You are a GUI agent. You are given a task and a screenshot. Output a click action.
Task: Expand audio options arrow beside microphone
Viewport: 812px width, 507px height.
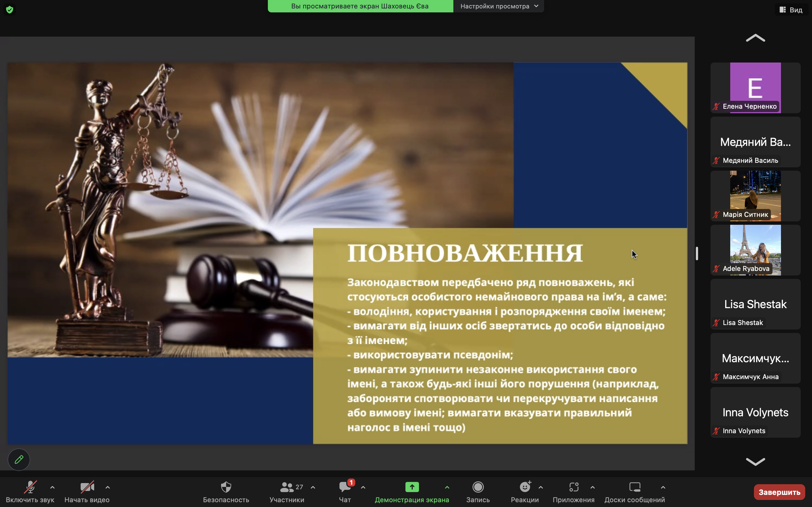coord(52,487)
